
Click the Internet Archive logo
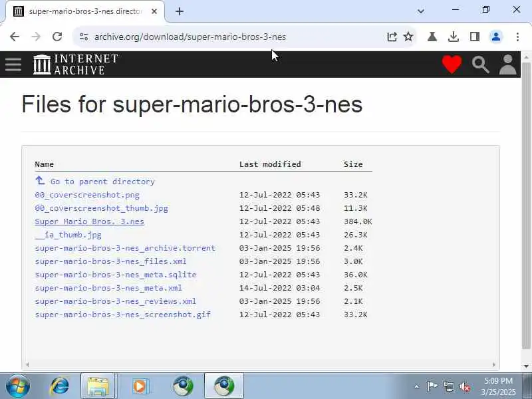pos(76,64)
